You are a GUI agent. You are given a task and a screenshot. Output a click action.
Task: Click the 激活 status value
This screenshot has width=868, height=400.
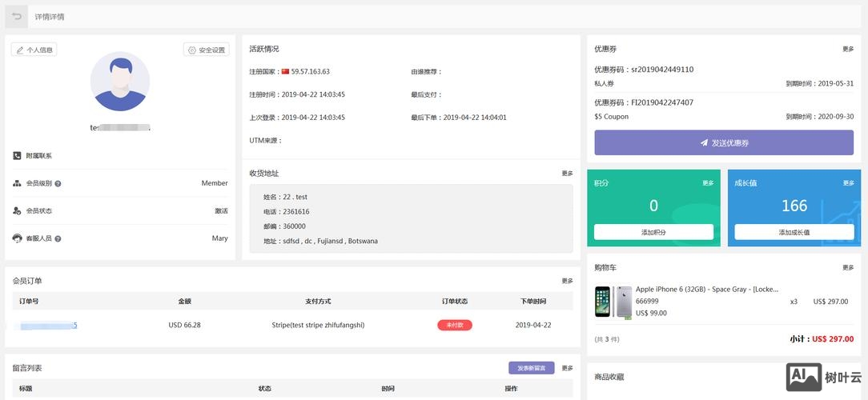click(222, 210)
